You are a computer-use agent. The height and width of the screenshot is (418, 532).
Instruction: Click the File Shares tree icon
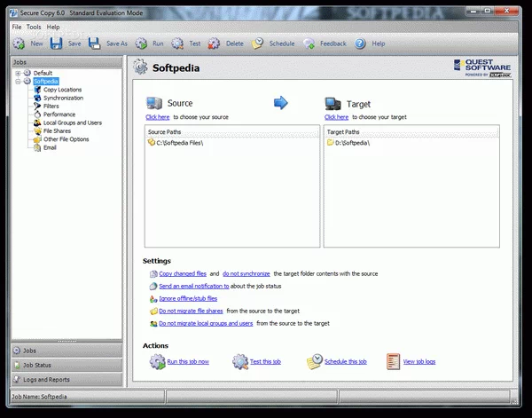[x=37, y=131]
